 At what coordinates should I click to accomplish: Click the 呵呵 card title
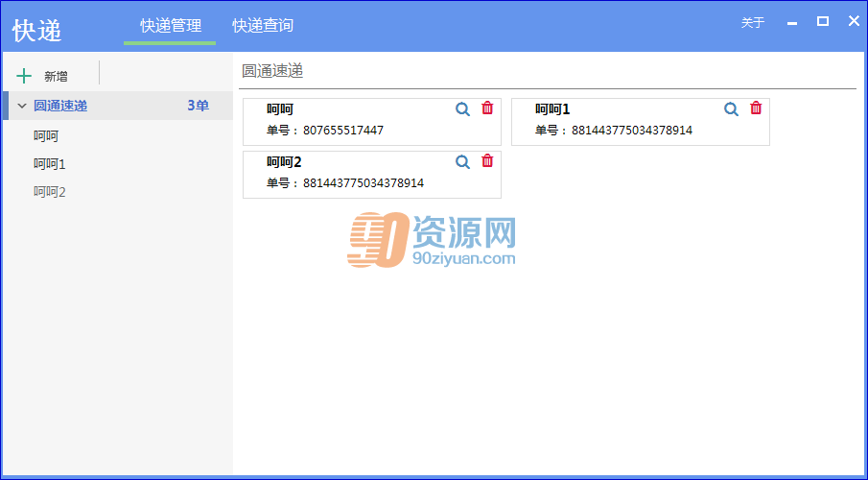pyautogui.click(x=280, y=109)
